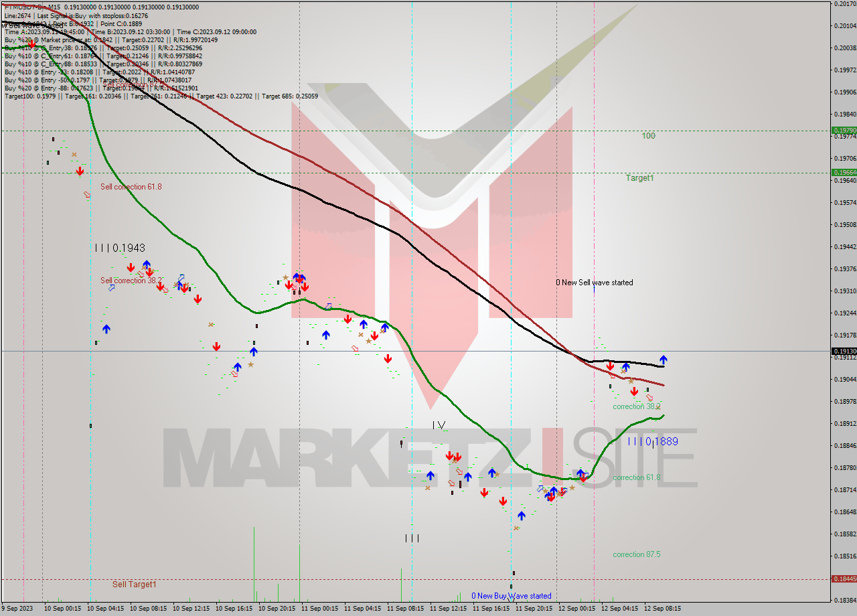857x616 pixels.
Task: Click the '9 Sep 2023' time axis label
Action: (x=17, y=609)
